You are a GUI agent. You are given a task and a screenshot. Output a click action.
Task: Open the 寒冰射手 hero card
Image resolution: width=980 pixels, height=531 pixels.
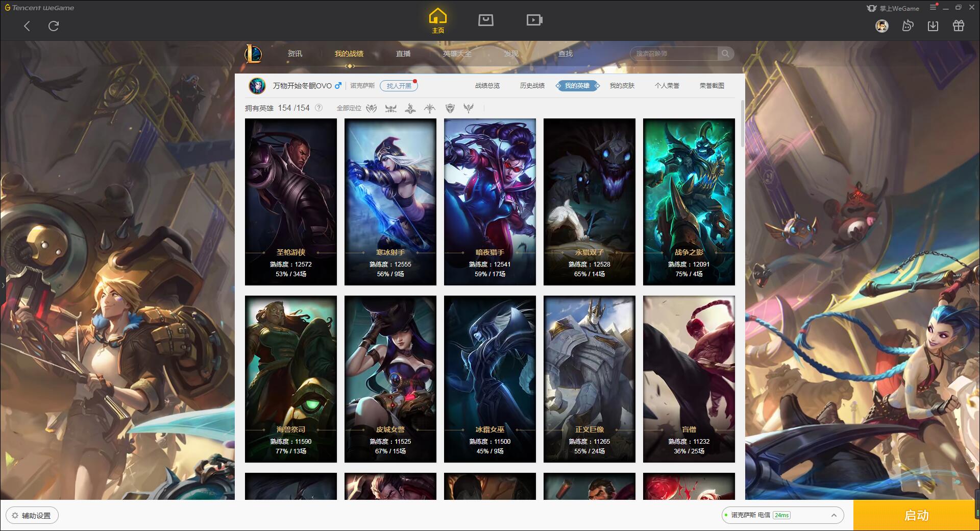[390, 202]
